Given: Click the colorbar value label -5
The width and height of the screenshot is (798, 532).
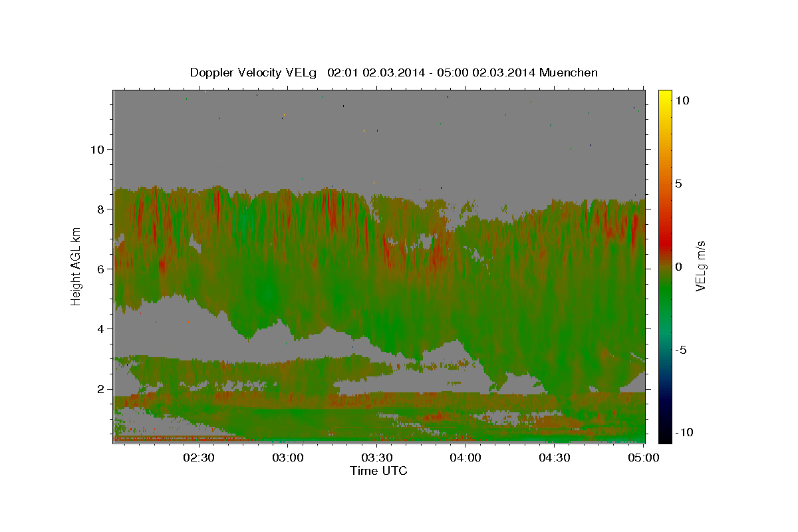Looking at the screenshot, I should [x=680, y=349].
